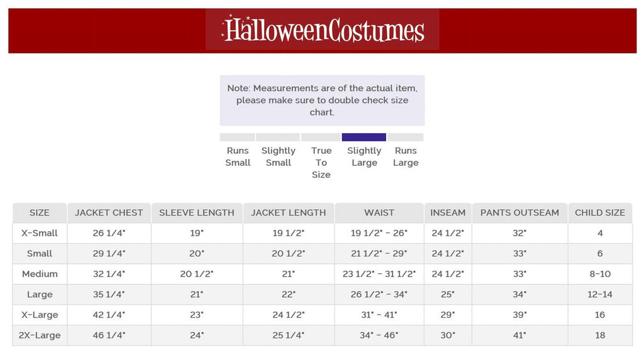
Task: Select the Slightly Large fit segment
Action: pyautogui.click(x=364, y=137)
